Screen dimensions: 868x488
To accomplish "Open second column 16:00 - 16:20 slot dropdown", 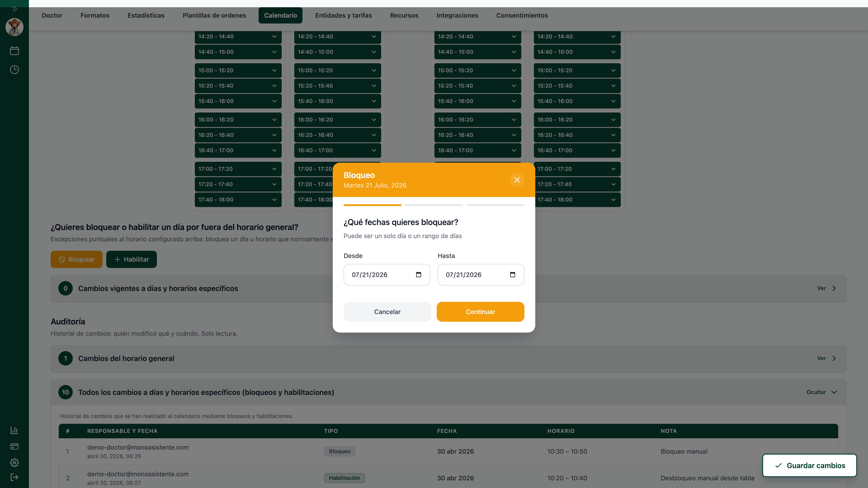I will [x=337, y=120].
